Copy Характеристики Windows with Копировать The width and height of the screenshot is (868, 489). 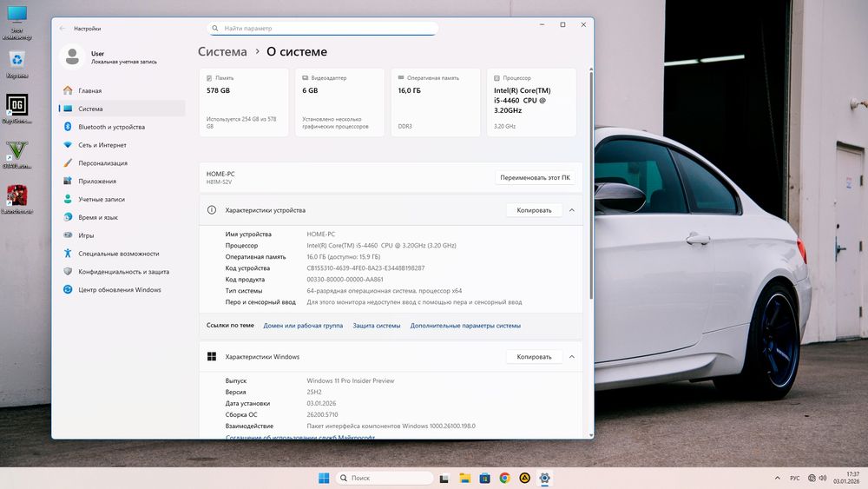click(534, 357)
